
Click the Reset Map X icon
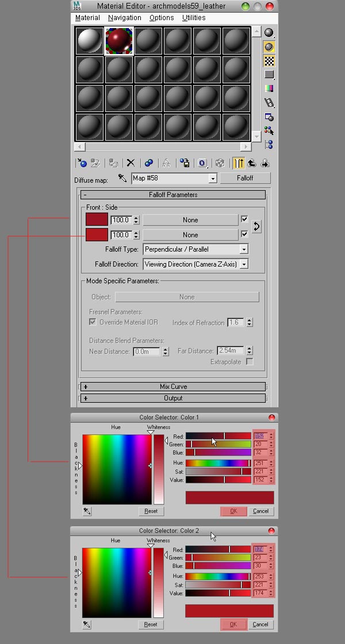131,163
